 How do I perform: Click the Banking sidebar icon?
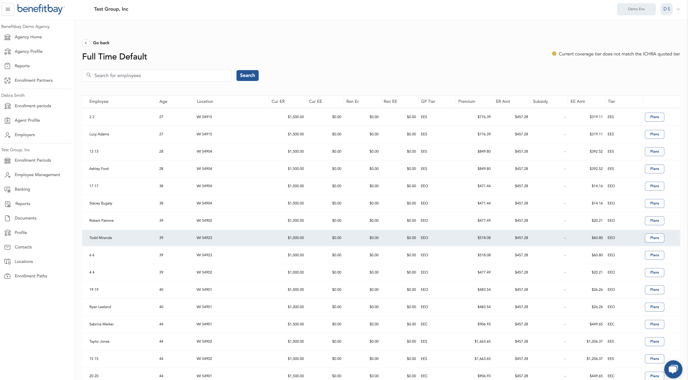click(x=7, y=189)
